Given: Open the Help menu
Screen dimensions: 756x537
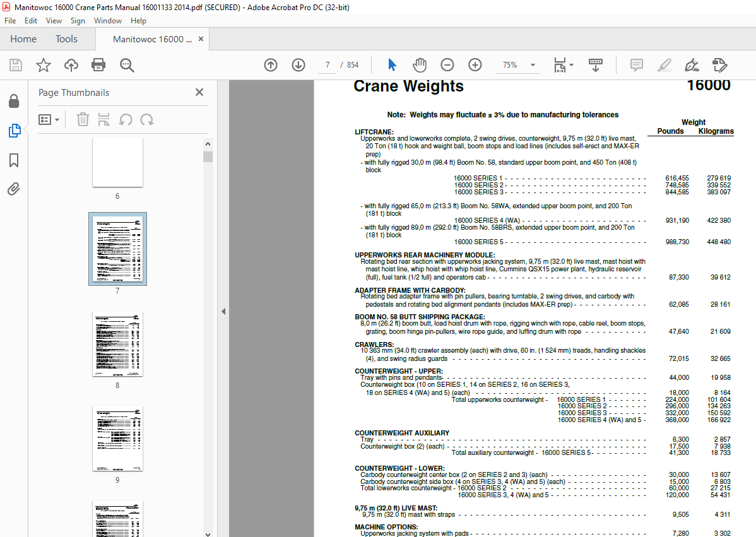Looking at the screenshot, I should coord(138,21).
